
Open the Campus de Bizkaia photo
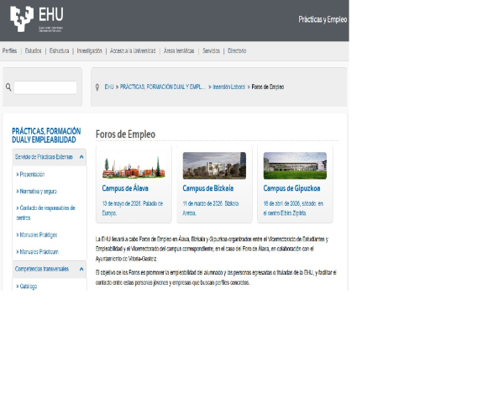click(x=214, y=165)
